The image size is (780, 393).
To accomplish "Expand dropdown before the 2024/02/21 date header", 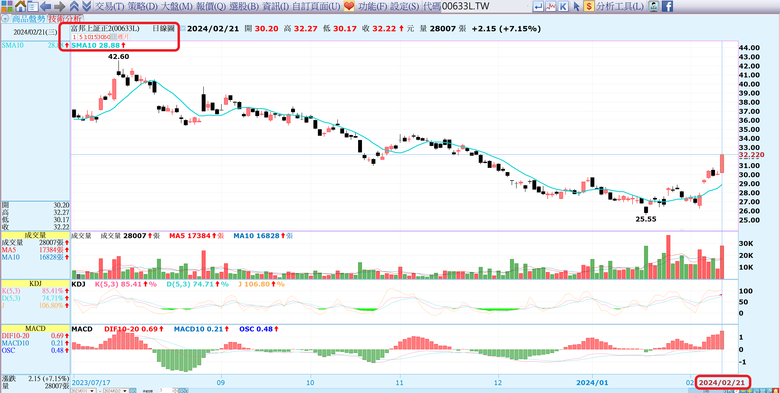I will (x=183, y=29).
